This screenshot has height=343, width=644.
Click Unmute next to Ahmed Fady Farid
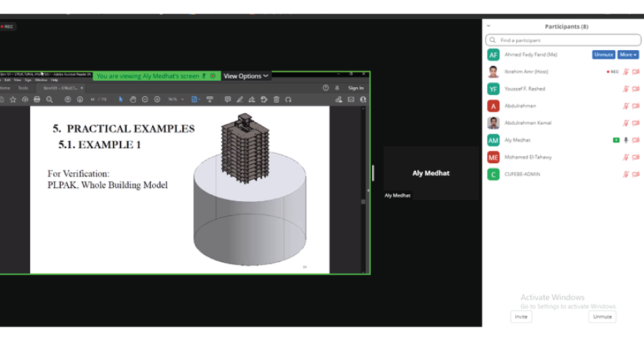pos(603,54)
